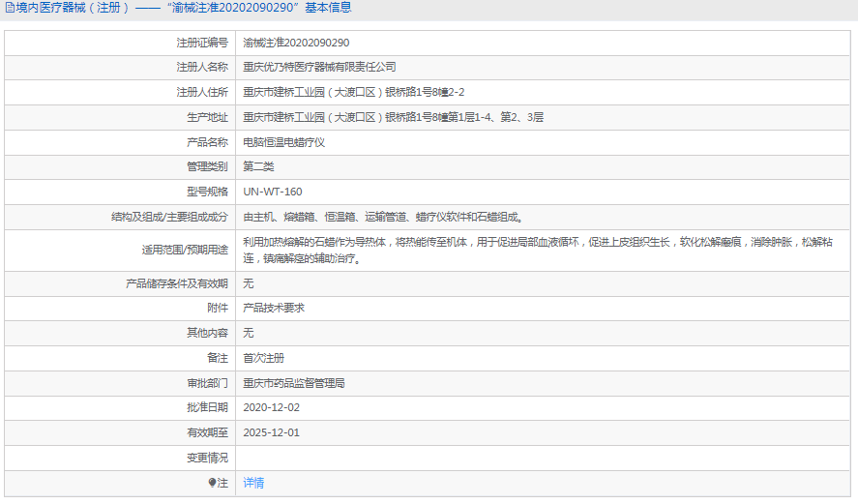Click the production address ending 第2、3层
The width and height of the screenshot is (858, 504).
pos(393,117)
